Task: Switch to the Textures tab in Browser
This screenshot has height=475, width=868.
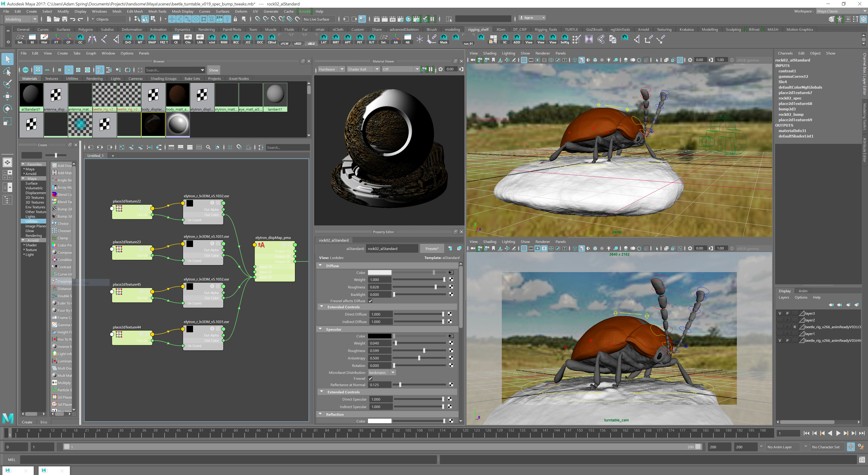Action: [52, 78]
